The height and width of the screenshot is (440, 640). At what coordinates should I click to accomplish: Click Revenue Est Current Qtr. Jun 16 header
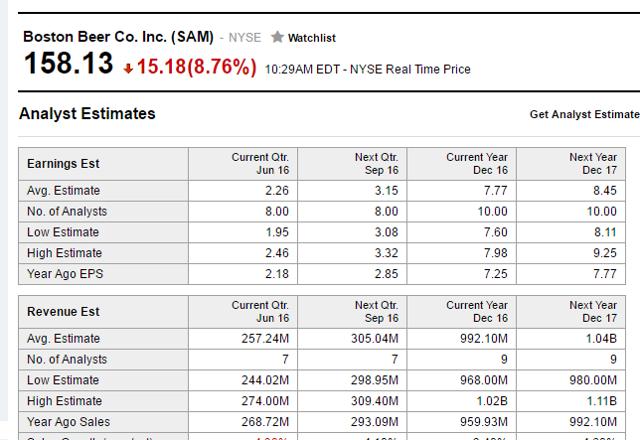(243, 312)
